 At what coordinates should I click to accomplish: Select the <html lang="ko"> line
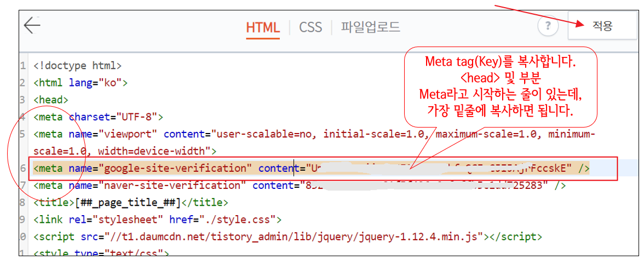[81, 83]
